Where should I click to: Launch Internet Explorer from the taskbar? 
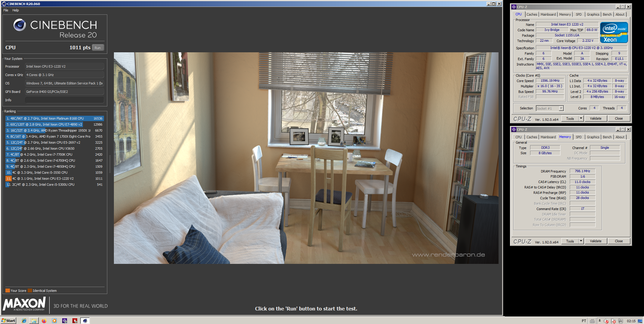coord(24,321)
